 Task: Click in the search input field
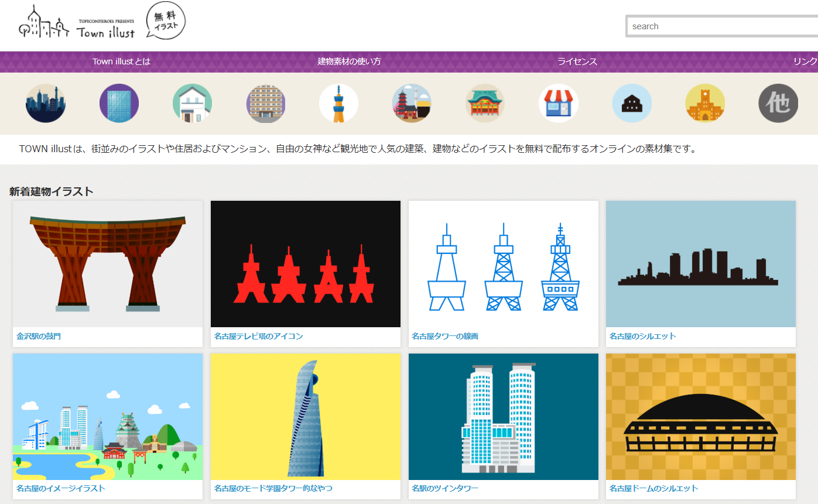click(723, 26)
